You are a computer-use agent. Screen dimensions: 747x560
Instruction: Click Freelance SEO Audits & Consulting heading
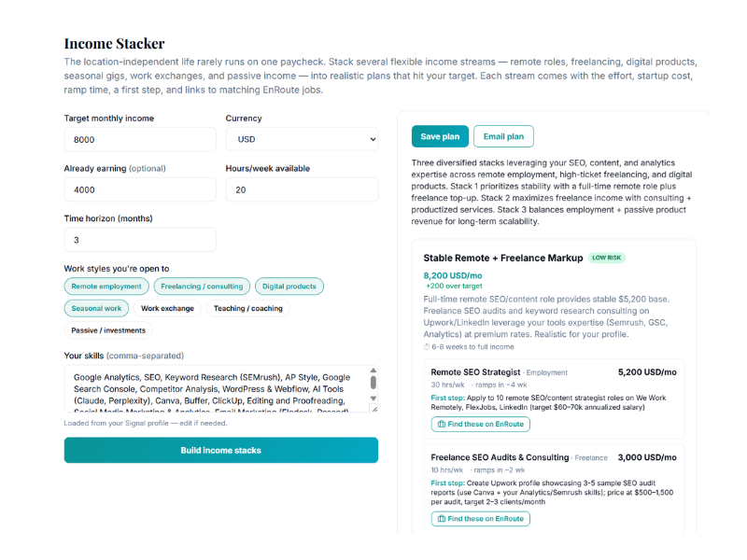500,457
